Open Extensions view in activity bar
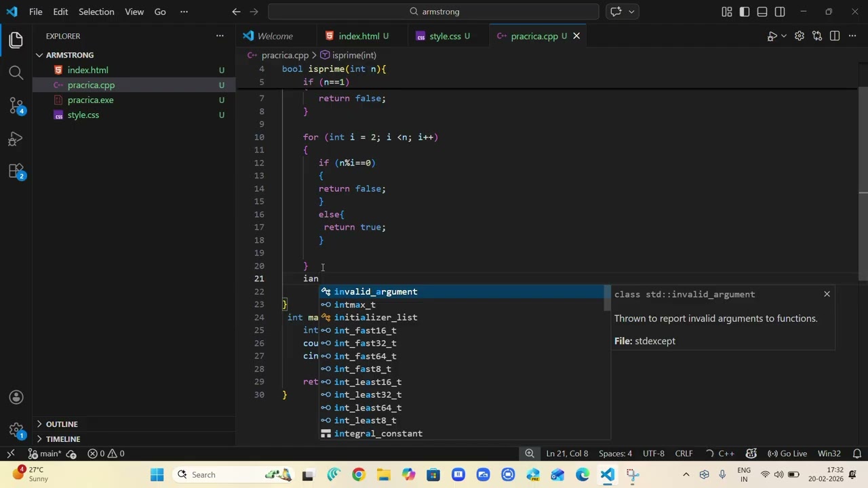 point(16,171)
